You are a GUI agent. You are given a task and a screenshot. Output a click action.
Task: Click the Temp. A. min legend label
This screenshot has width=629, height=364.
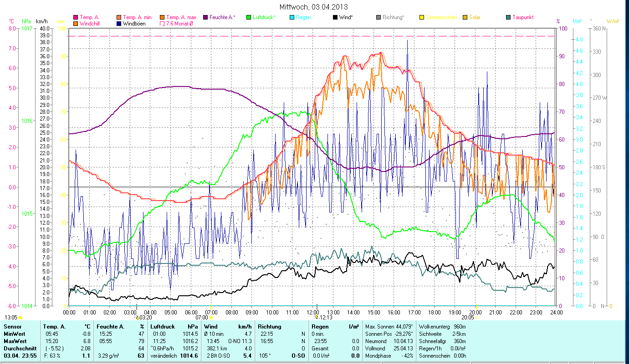137,17
